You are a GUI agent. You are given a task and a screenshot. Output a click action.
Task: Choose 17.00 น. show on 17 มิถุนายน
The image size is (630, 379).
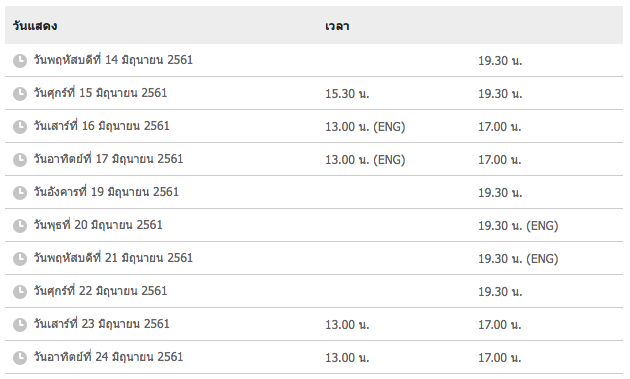point(499,160)
